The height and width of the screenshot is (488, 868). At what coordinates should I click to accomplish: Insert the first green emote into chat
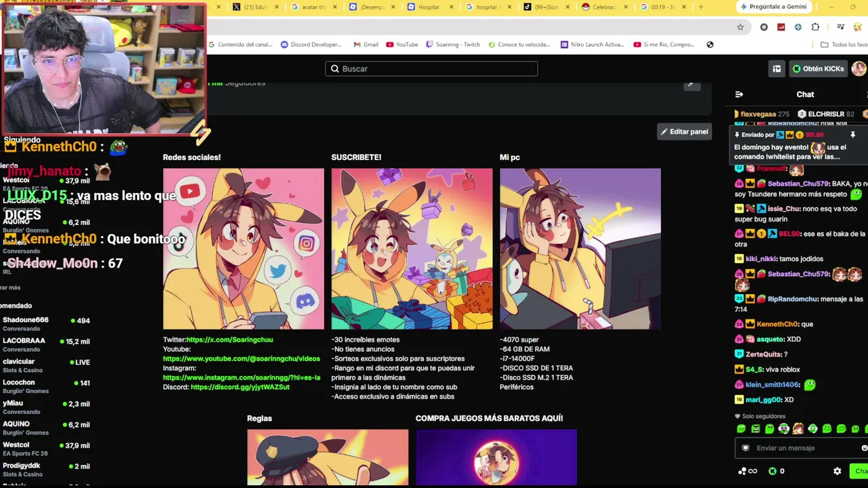[x=741, y=429]
